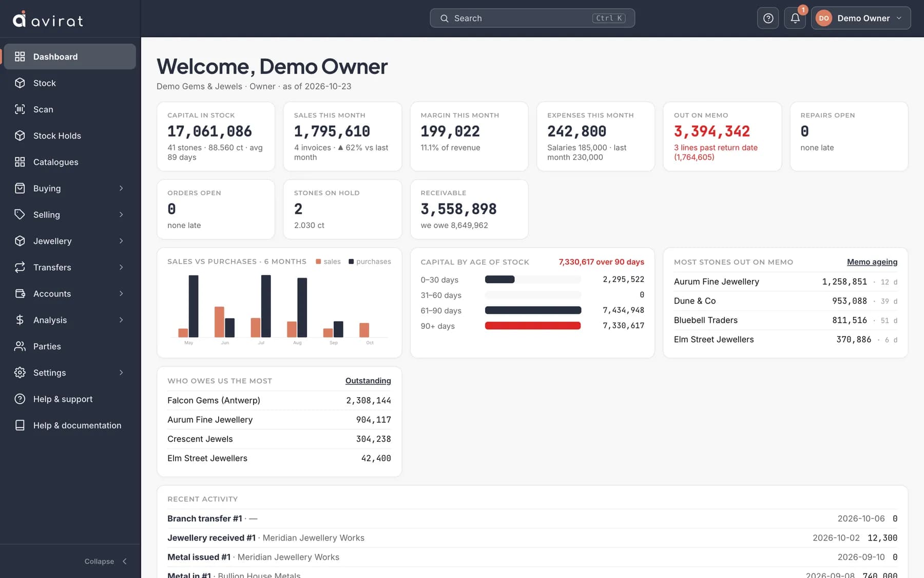Open the Memo ageing link
This screenshot has height=578, width=924.
click(x=872, y=262)
